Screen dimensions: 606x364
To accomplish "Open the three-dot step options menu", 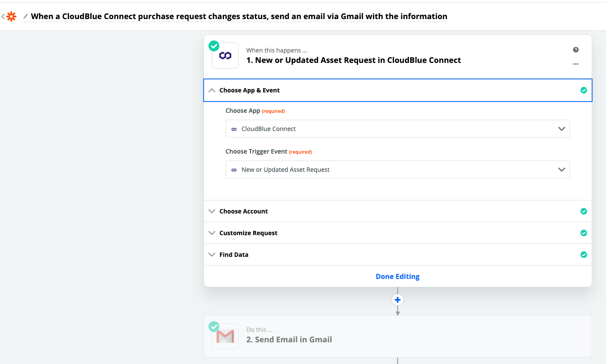I will tap(576, 64).
